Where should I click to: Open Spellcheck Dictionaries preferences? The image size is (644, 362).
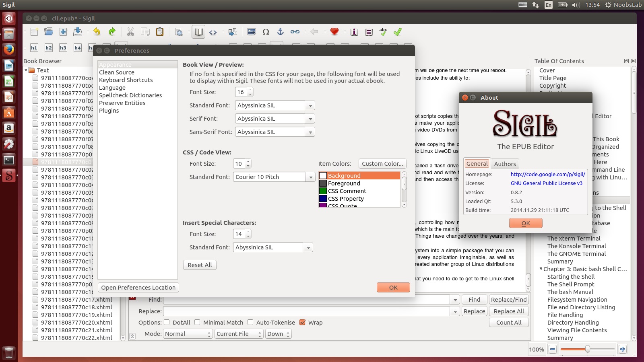(130, 95)
